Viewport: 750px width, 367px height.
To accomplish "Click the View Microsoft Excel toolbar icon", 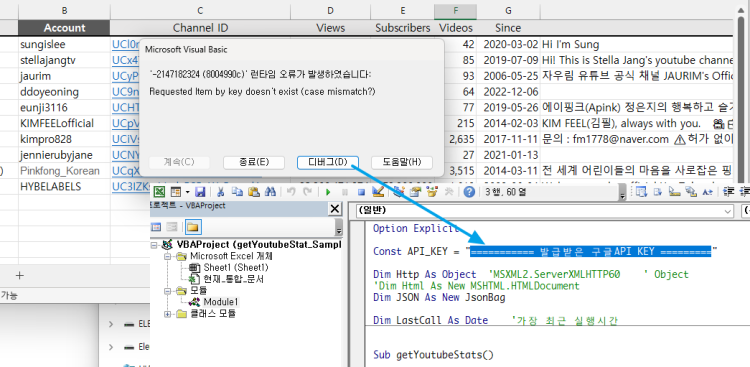I will click(x=159, y=191).
